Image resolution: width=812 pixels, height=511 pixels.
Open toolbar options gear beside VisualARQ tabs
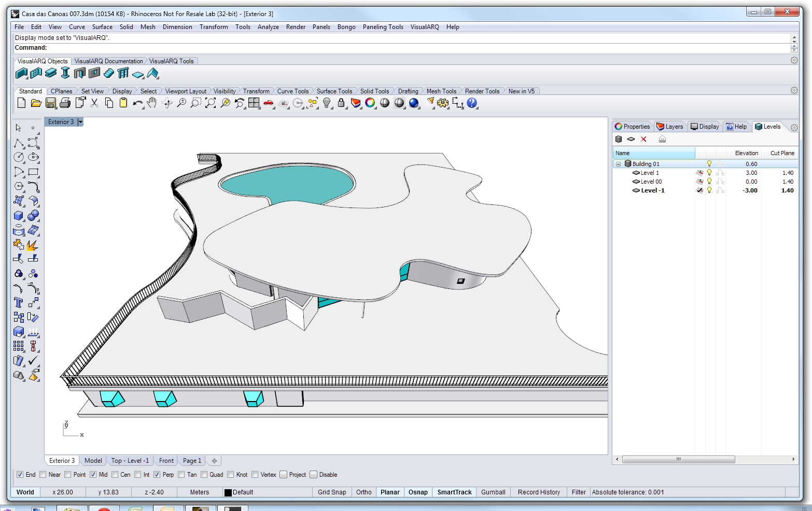click(794, 61)
